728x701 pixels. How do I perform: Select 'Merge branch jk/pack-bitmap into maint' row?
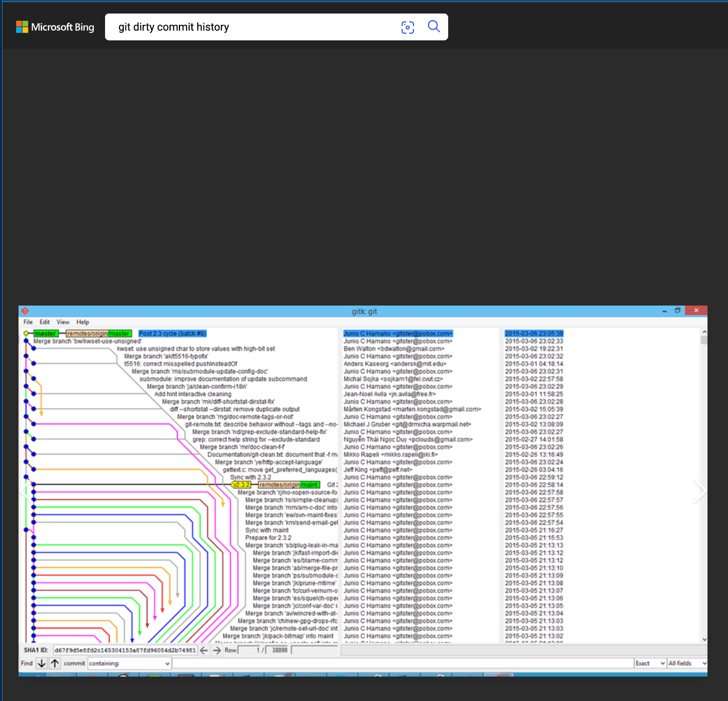coord(278,636)
